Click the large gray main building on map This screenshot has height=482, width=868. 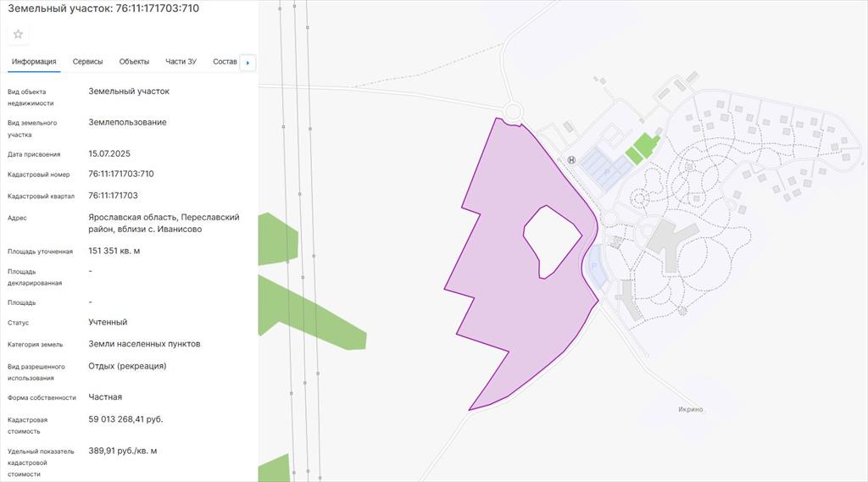click(x=671, y=239)
